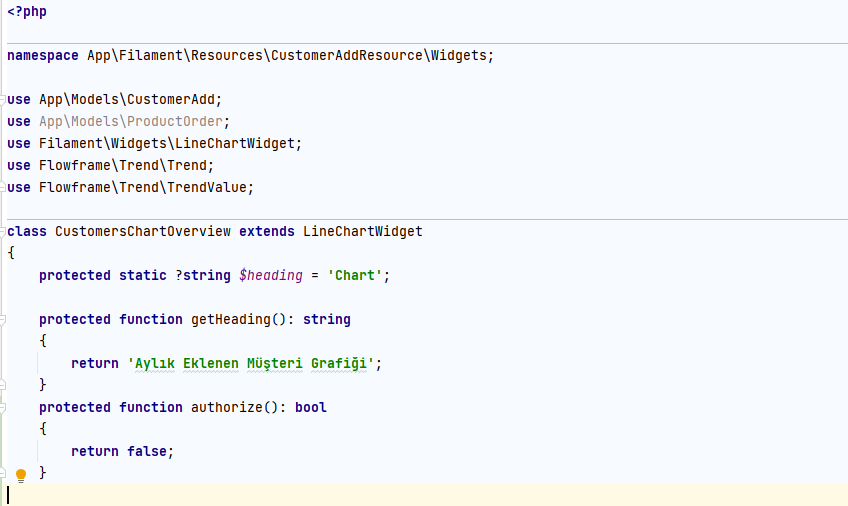Click the Filament\Widgets\LineChartWidget import
Screen dimensions: 848x506
point(167,143)
